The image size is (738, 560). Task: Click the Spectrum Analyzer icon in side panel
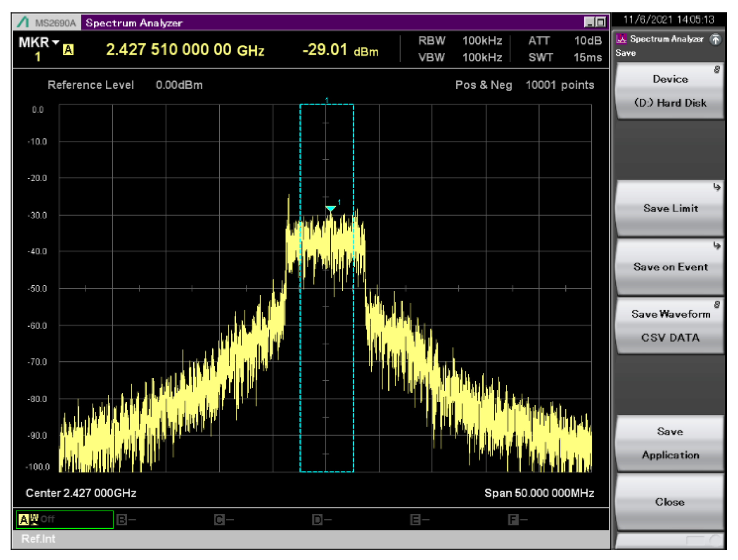pyautogui.click(x=621, y=39)
